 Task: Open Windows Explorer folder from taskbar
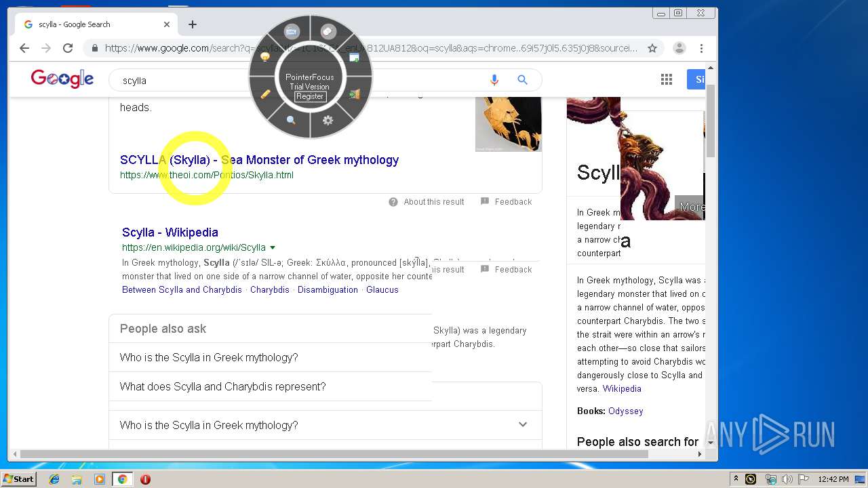coord(77,479)
